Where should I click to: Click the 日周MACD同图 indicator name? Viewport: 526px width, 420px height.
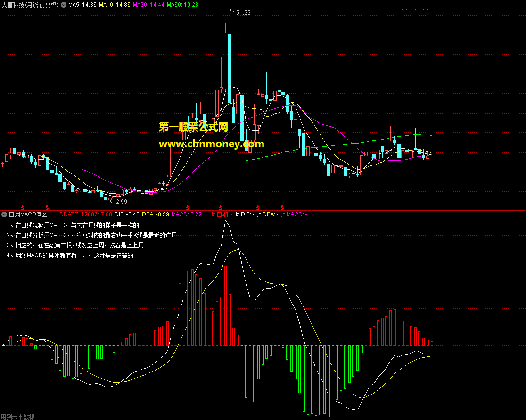coord(28,214)
